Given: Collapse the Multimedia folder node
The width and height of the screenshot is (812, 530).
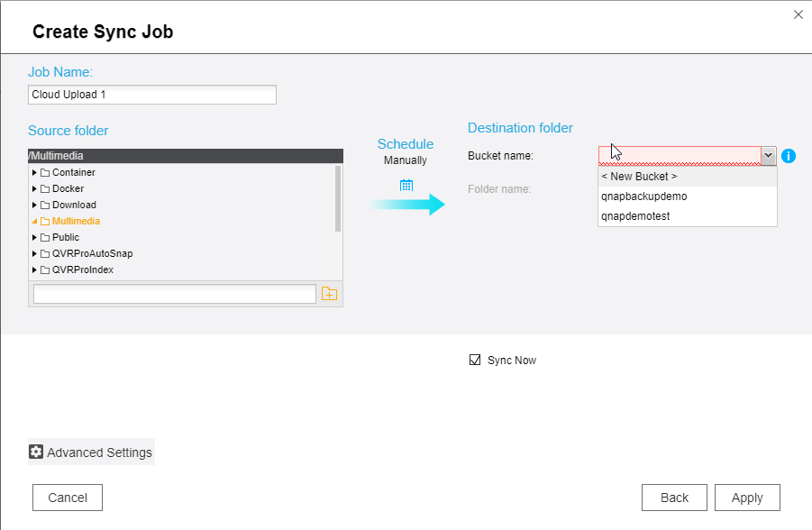Looking at the screenshot, I should coord(34,221).
